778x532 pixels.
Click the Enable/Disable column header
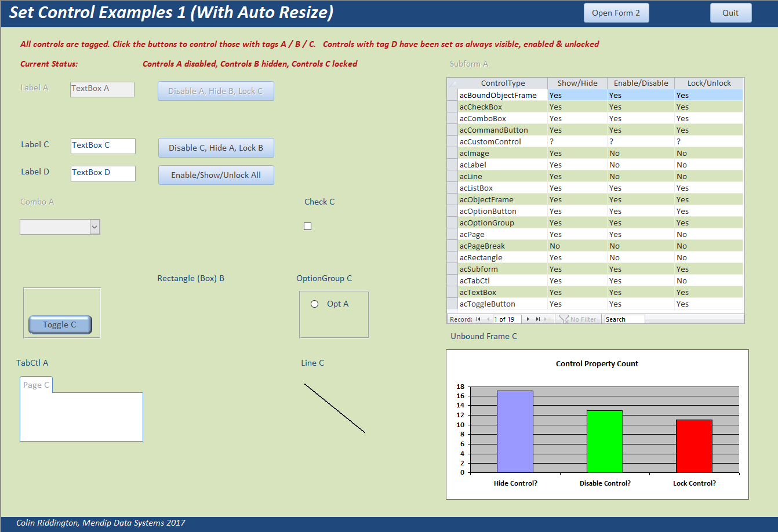(x=641, y=83)
